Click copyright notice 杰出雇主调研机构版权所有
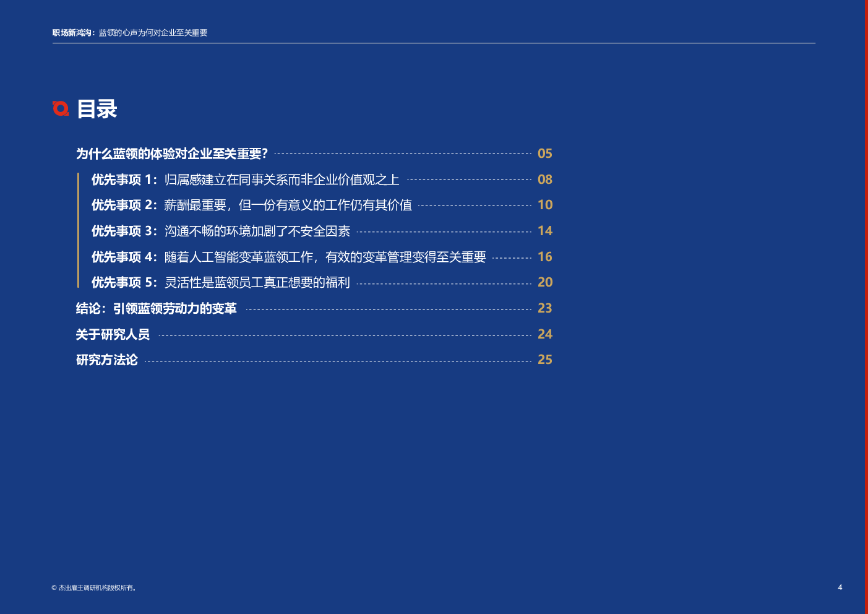This screenshot has width=868, height=614. point(93,587)
